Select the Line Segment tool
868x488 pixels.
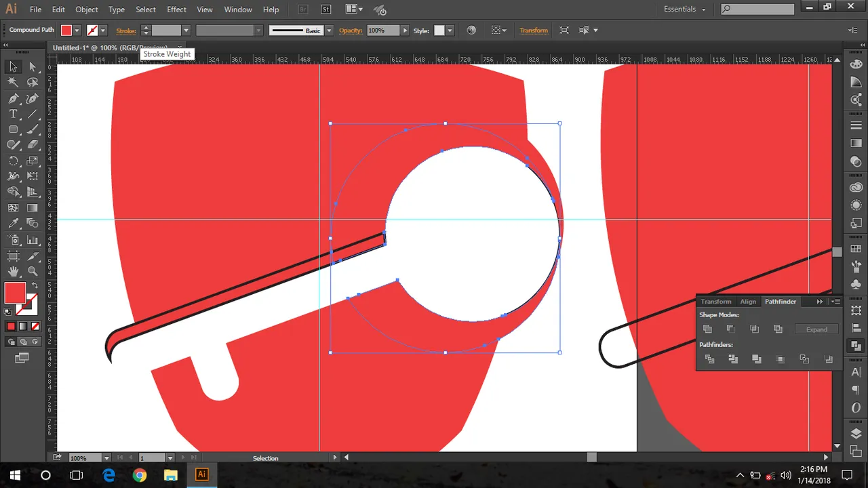click(33, 114)
